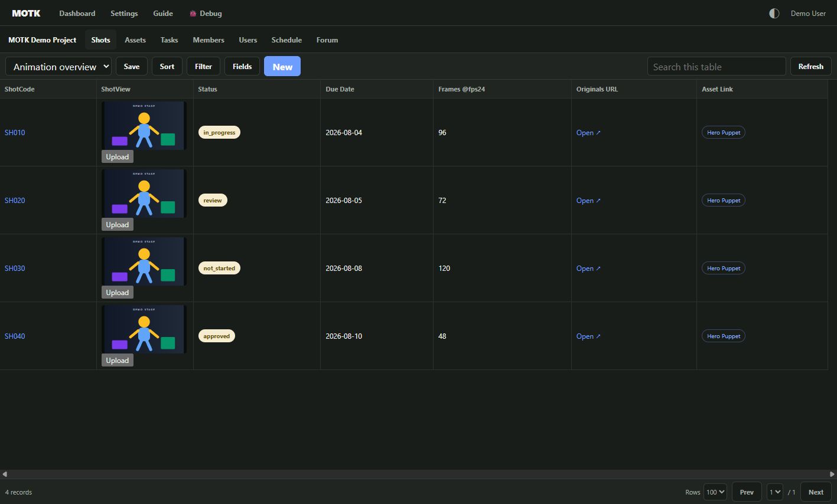Click the blue New button
The image size is (837, 504).
[x=282, y=67]
